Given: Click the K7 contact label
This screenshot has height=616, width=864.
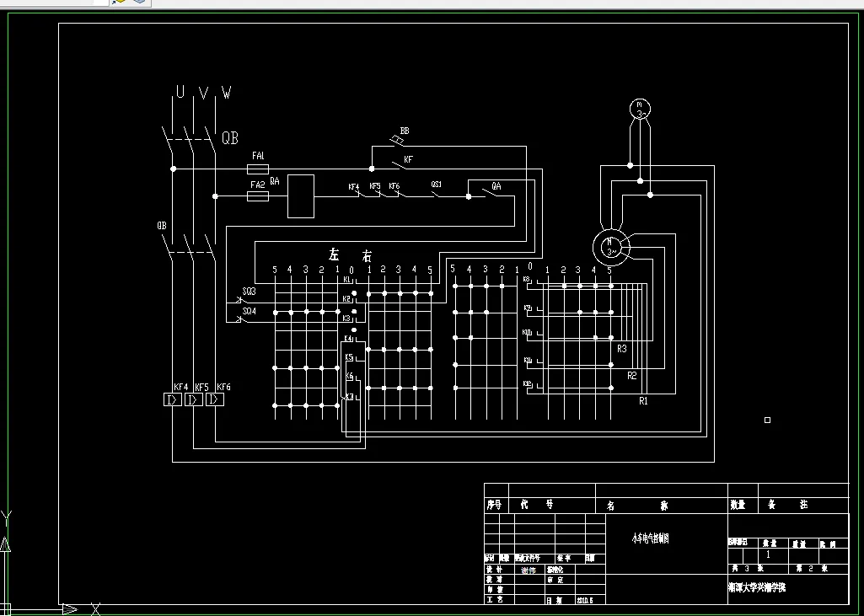Looking at the screenshot, I should (x=349, y=397).
